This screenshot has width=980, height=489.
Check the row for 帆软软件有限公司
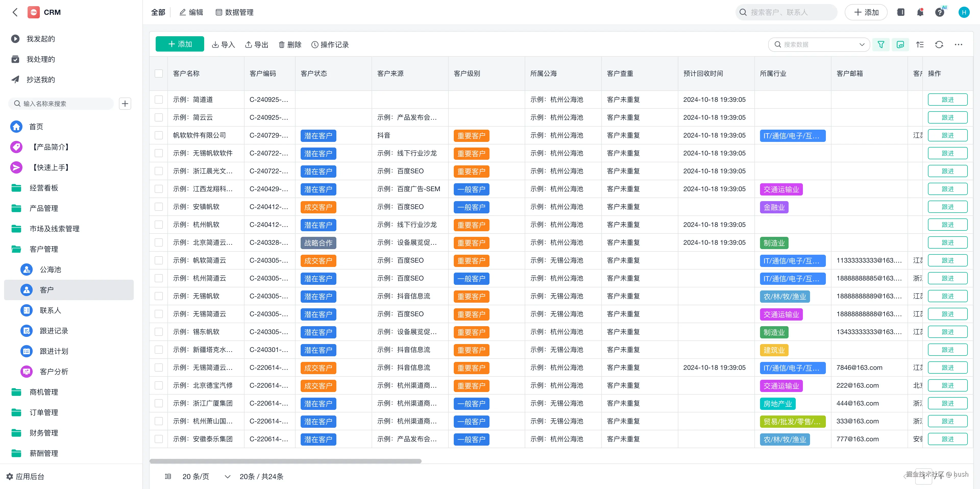coord(159,135)
